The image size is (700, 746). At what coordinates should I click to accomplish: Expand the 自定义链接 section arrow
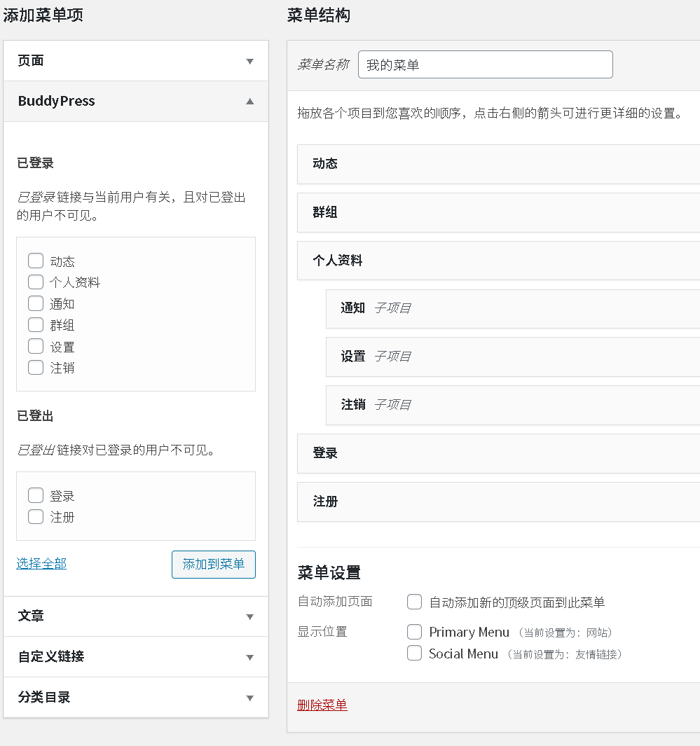click(249, 658)
